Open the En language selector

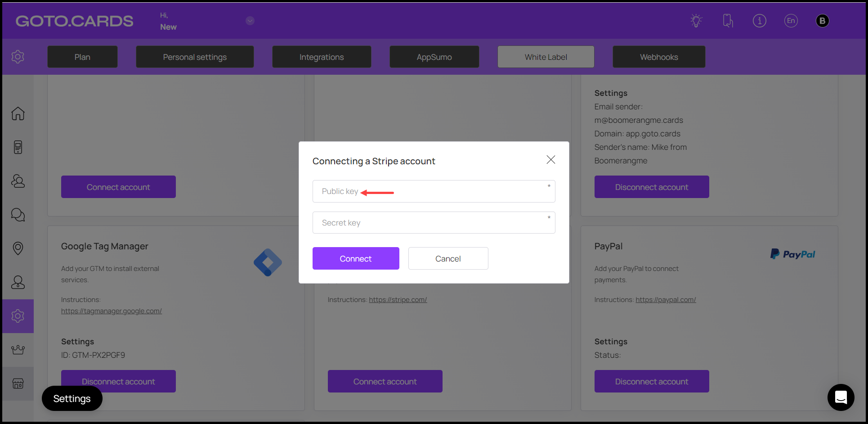[791, 21]
